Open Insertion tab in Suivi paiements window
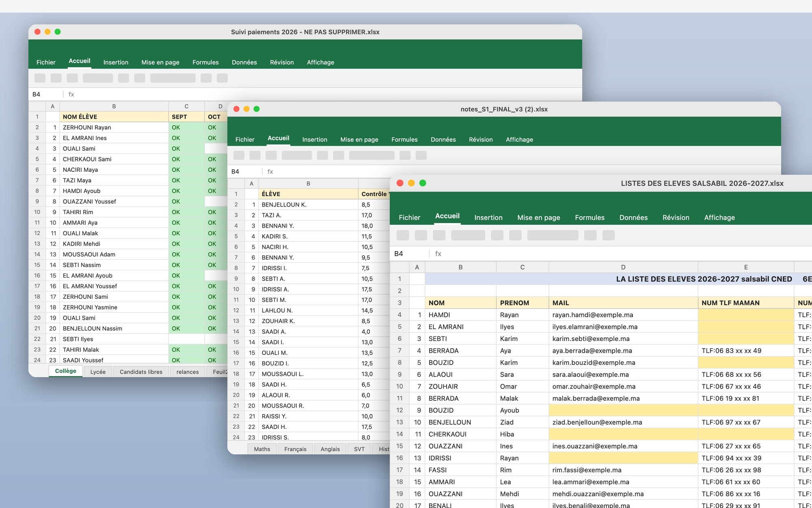This screenshot has height=508, width=812. pos(116,62)
